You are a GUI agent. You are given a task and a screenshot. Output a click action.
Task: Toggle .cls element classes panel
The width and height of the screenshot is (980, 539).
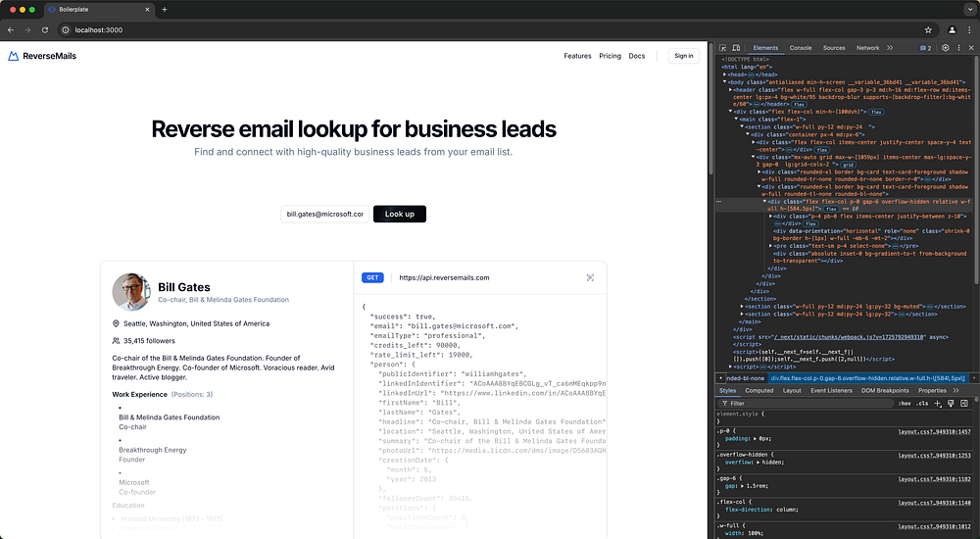tap(922, 404)
